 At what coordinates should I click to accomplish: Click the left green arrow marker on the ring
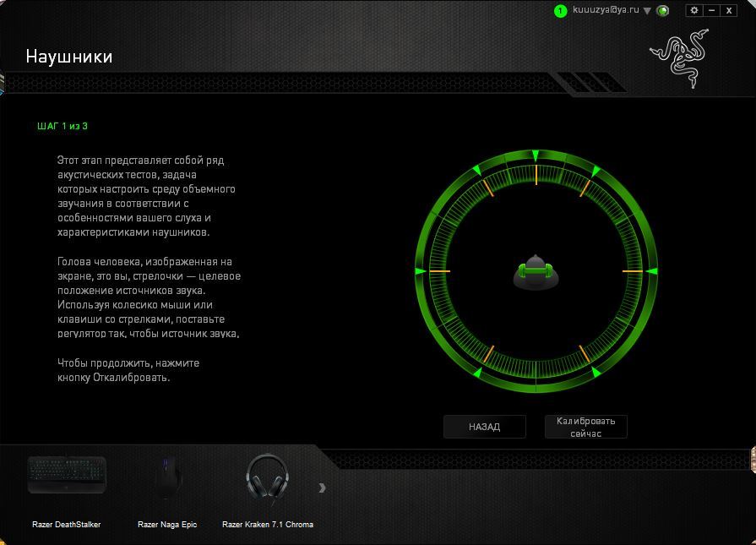[x=420, y=271]
